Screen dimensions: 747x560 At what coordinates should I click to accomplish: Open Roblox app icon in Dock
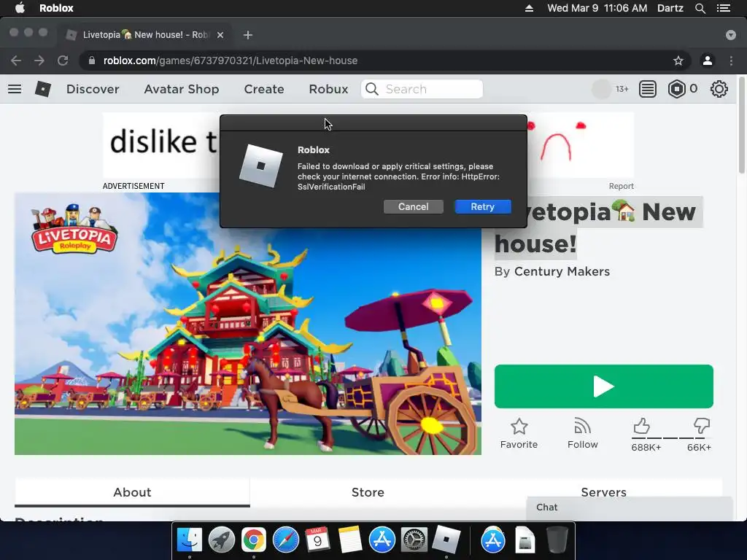446,540
